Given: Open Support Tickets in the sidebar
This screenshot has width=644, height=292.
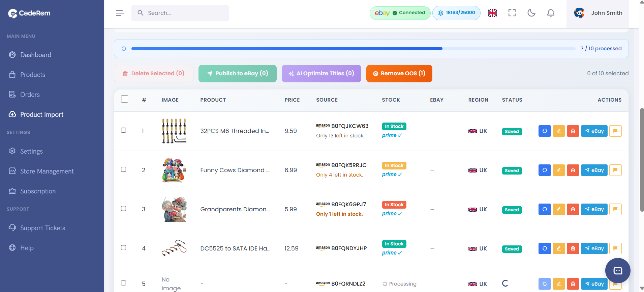Looking at the screenshot, I should pyautogui.click(x=42, y=228).
